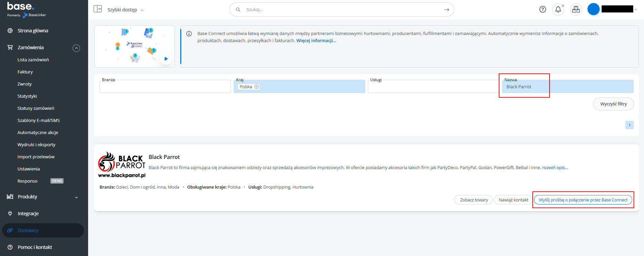This screenshot has height=256, width=644.
Task: Remove the Polska country filter tag
Action: coord(257,87)
